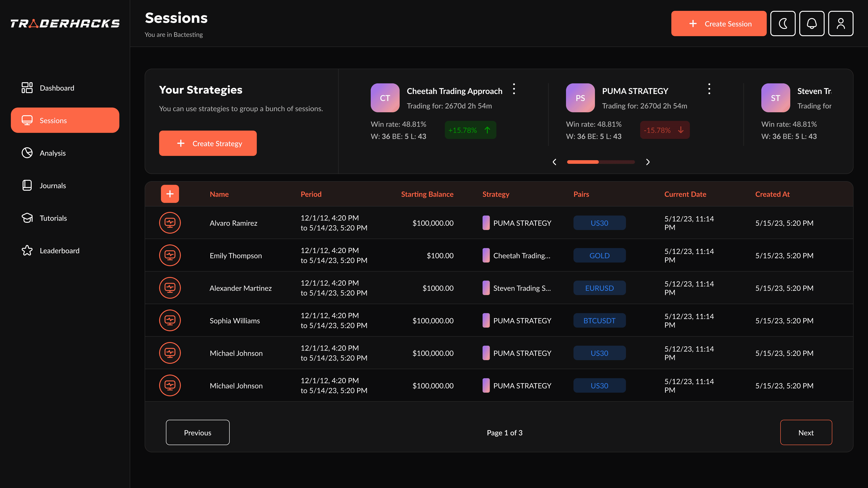Open Alvaro Ramirez session monitor icon

click(x=170, y=223)
